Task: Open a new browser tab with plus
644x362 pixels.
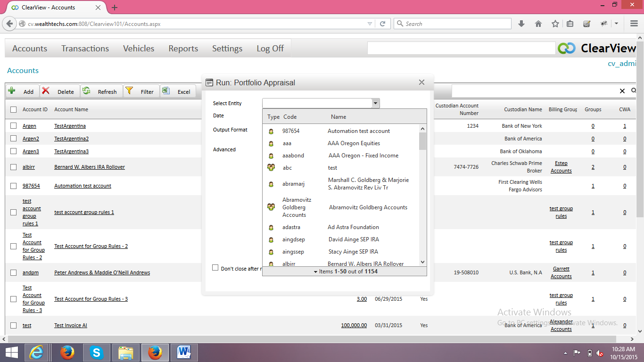Action: [x=115, y=8]
